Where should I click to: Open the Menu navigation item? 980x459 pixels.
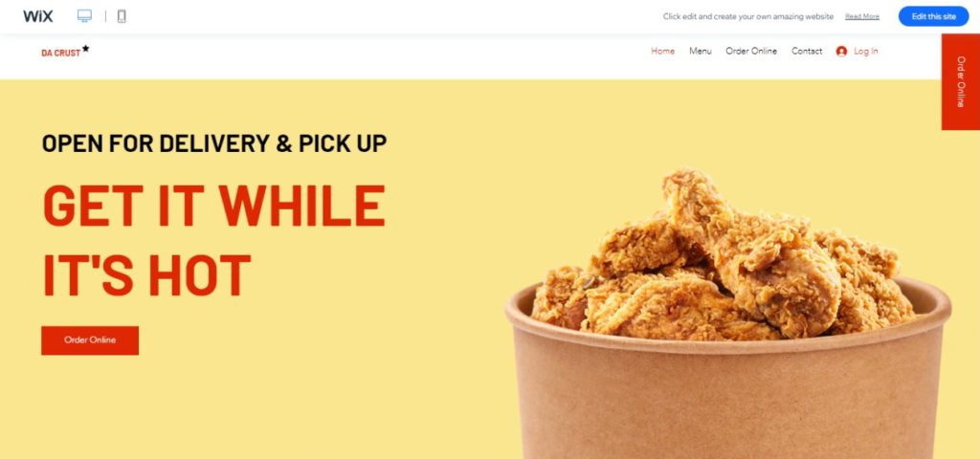click(x=700, y=52)
